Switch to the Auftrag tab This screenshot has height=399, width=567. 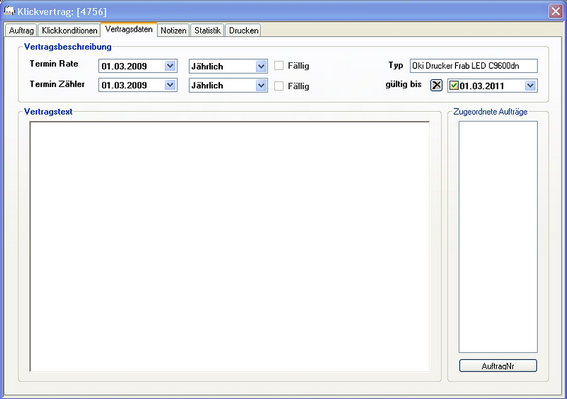pos(21,30)
